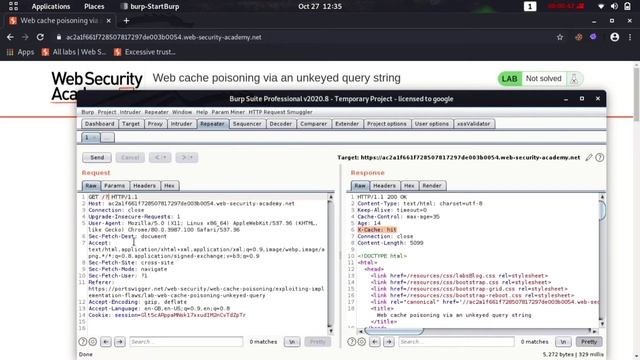This screenshot has height=360, width=640.
Task: Open the Apps bookmarks shortcut
Action: (20, 52)
